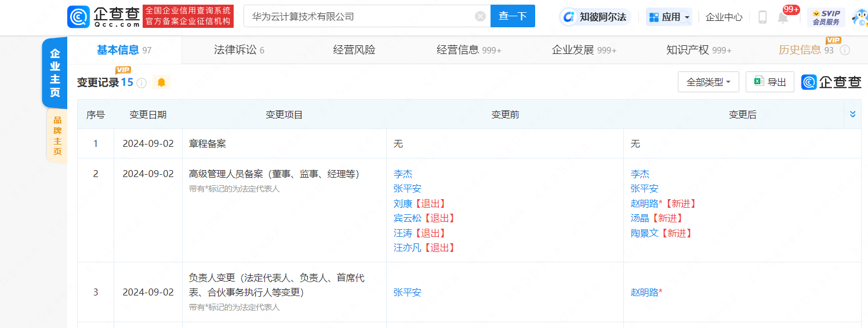Screen dimensions: 868x328
Task: Open 李杰 in the 变更后 column
Action: 640,174
